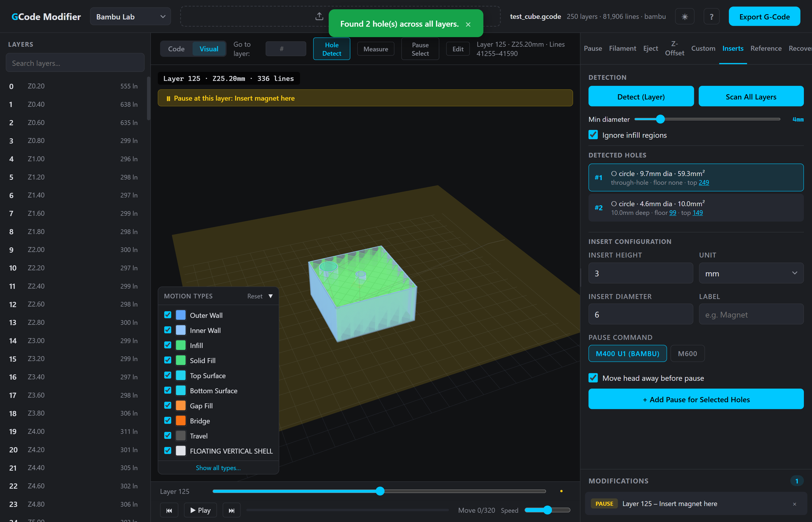Adjust the Layer 125 position slider
The image size is (812, 522).
click(380, 491)
